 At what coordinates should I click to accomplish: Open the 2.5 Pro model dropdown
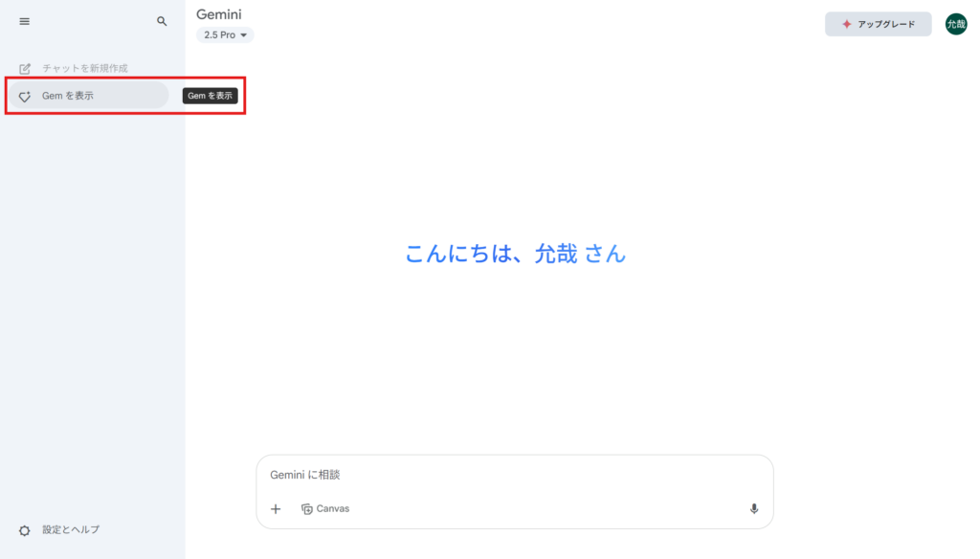pos(225,35)
